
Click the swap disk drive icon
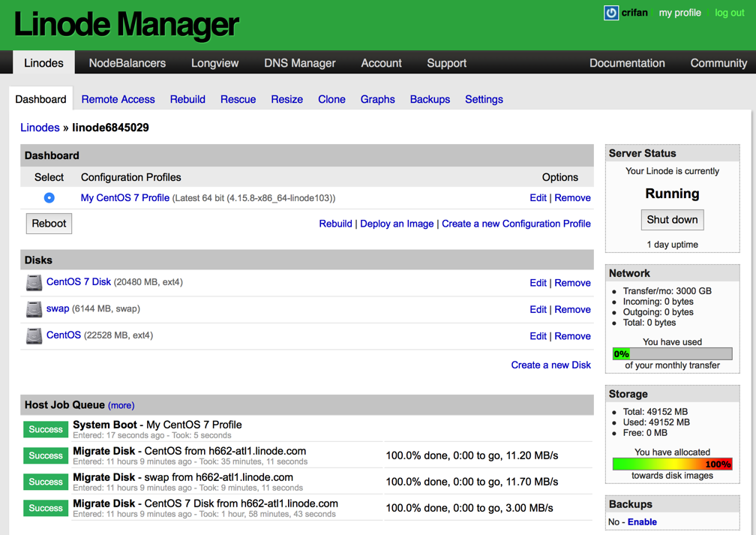[x=34, y=309]
